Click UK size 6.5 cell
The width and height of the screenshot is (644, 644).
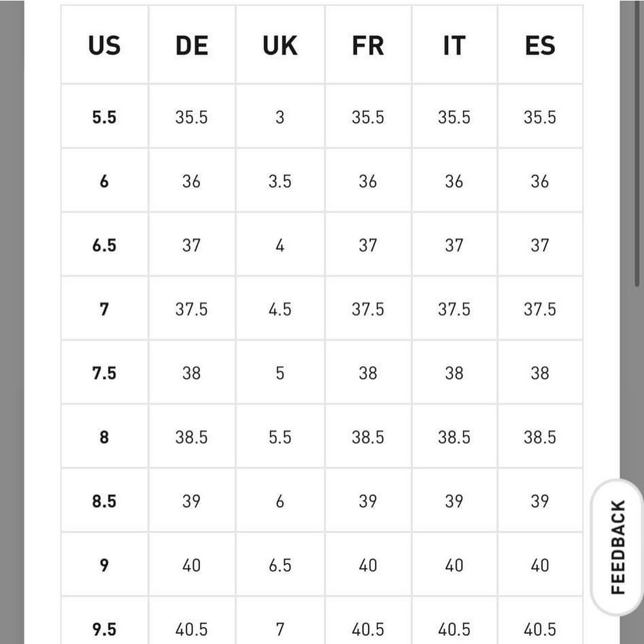(x=280, y=565)
